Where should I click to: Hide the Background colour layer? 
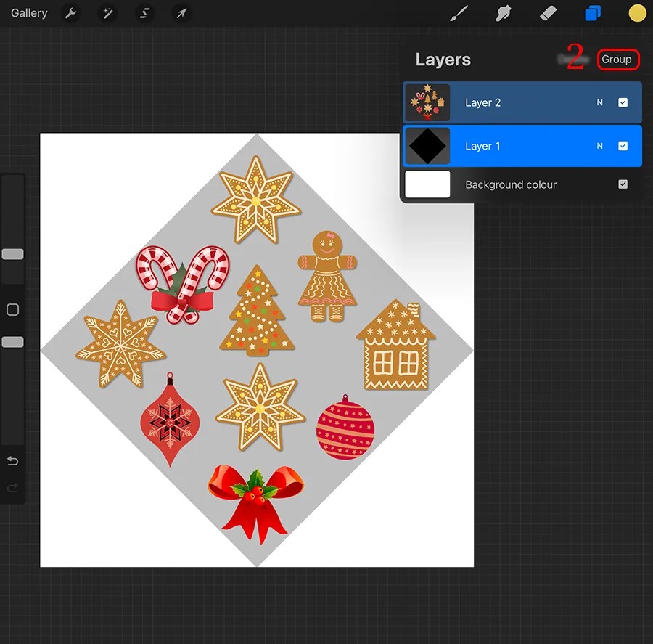(x=623, y=184)
